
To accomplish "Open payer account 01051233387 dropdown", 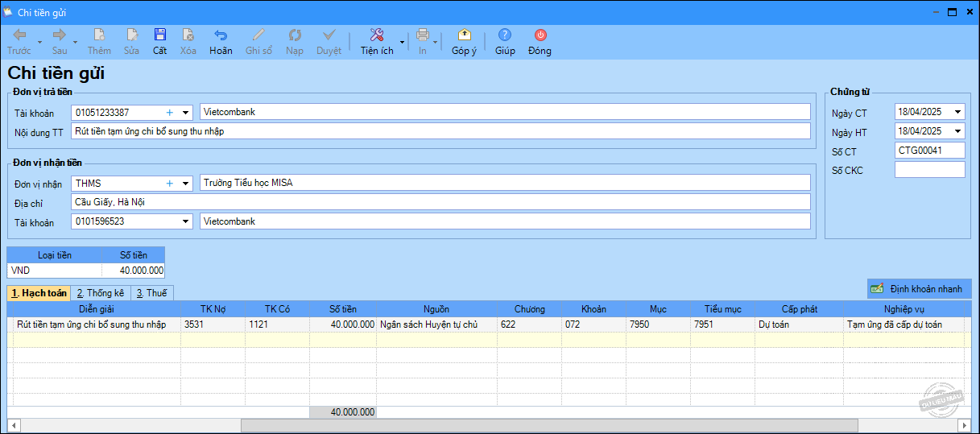I will coord(186,113).
